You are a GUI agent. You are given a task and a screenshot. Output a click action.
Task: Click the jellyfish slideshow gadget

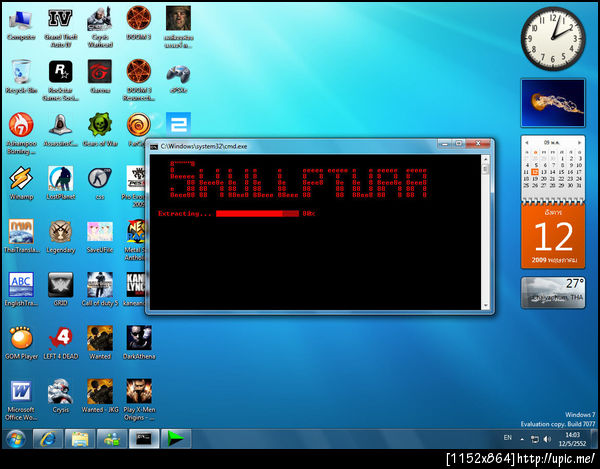click(553, 103)
